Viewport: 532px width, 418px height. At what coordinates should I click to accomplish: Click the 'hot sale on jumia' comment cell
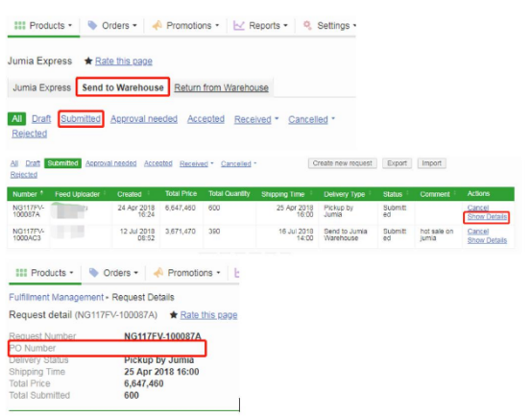point(437,234)
